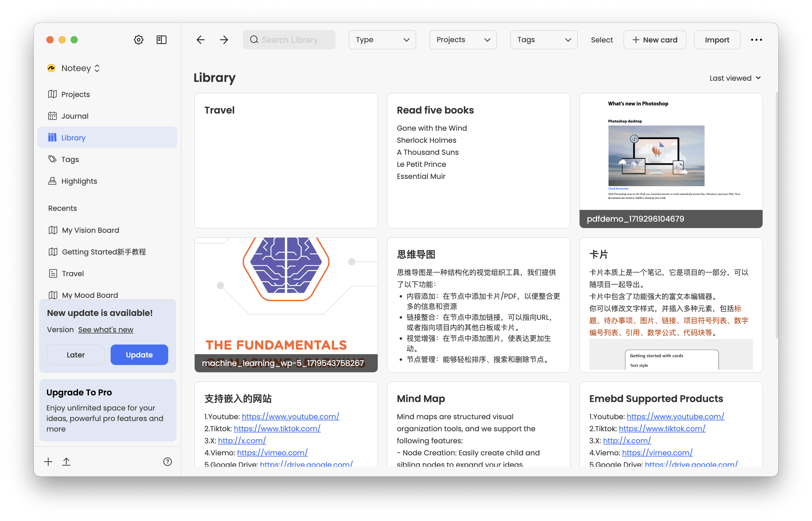Go back with the left arrow
Viewport: 812px width, 521px height.
pos(201,39)
